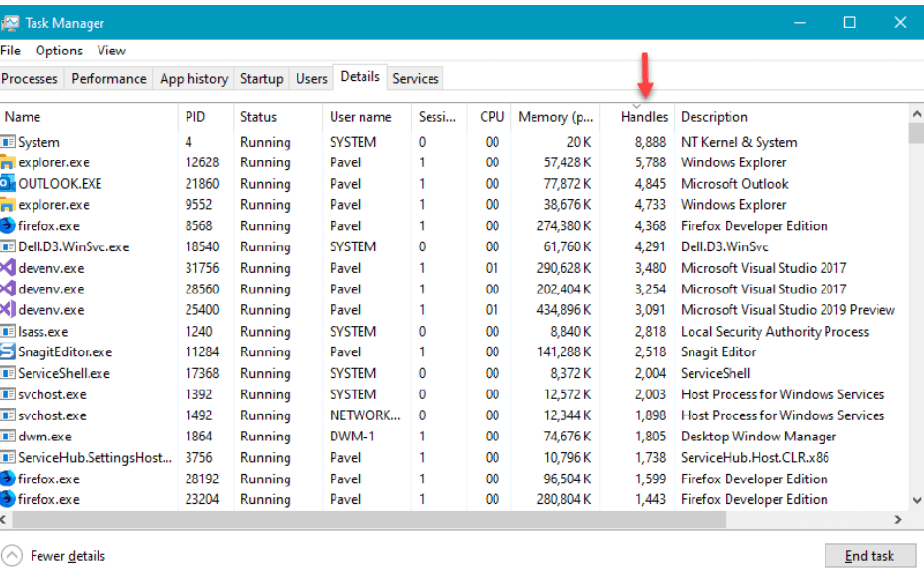Click the lsass.exe process icon

pos(7,331)
